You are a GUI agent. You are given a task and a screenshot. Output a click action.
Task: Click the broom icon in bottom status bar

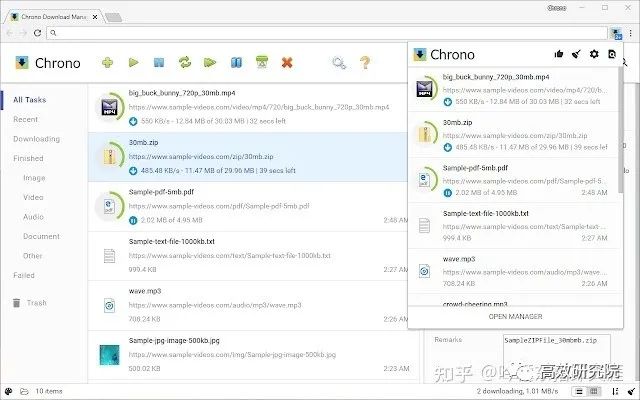tap(631, 391)
